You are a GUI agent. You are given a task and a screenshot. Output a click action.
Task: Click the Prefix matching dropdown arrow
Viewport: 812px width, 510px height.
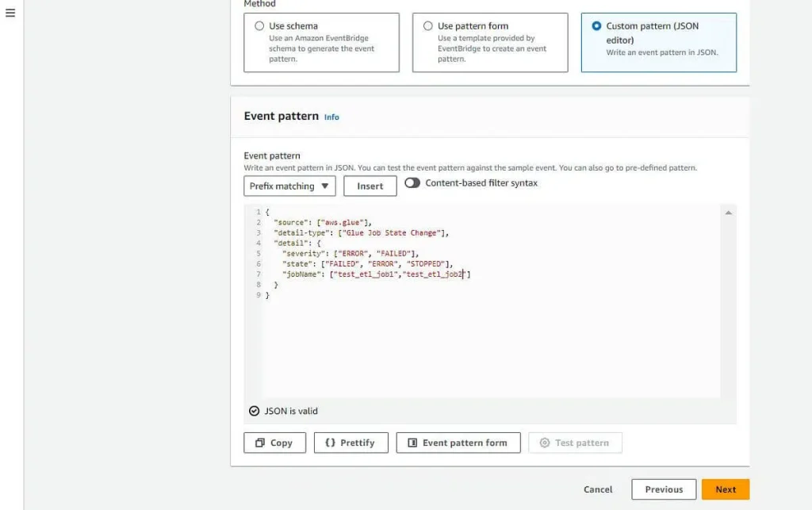pos(324,186)
